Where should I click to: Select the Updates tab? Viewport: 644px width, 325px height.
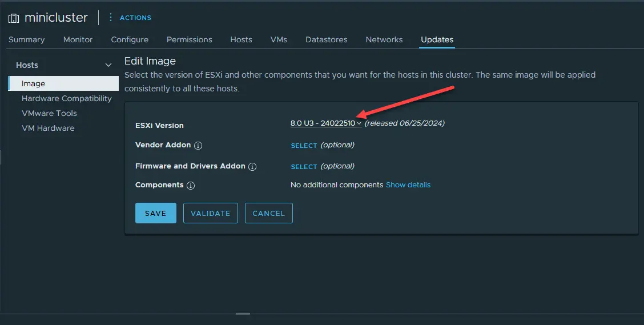tap(437, 39)
